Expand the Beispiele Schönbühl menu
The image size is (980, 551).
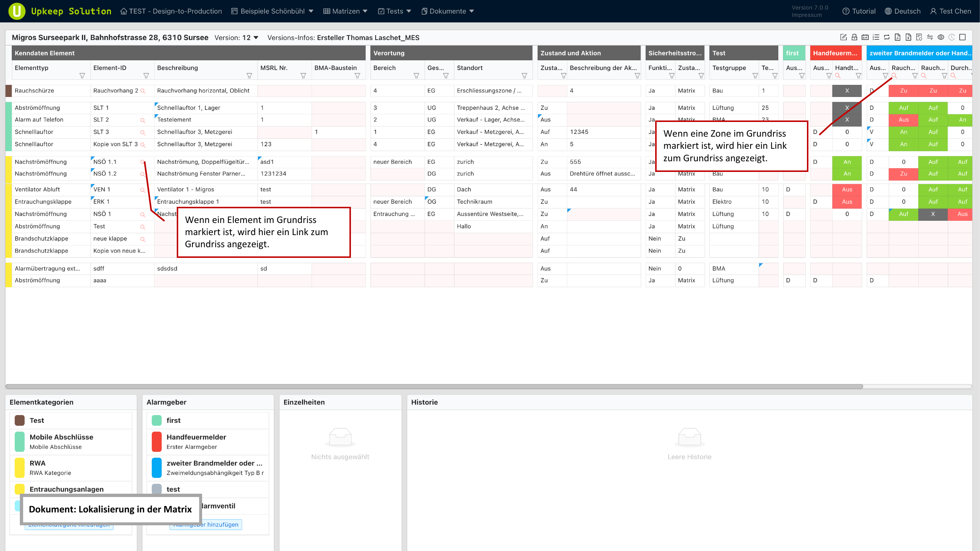(x=272, y=11)
